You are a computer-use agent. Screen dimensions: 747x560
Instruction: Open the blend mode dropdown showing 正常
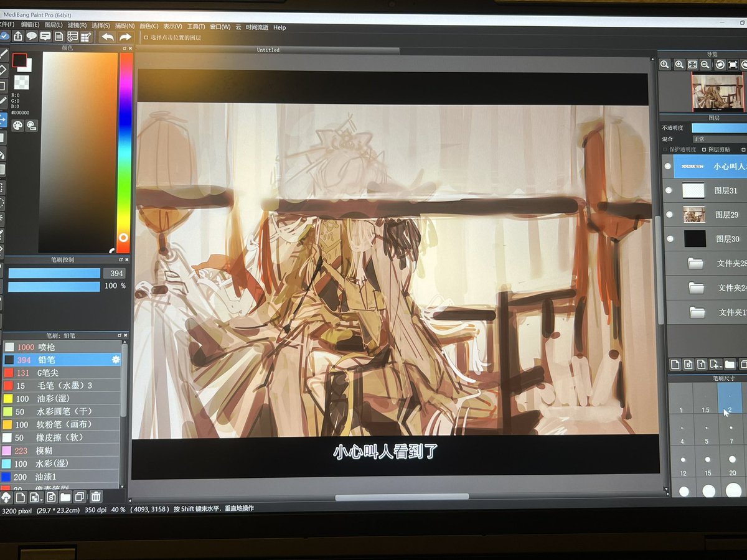[719, 139]
